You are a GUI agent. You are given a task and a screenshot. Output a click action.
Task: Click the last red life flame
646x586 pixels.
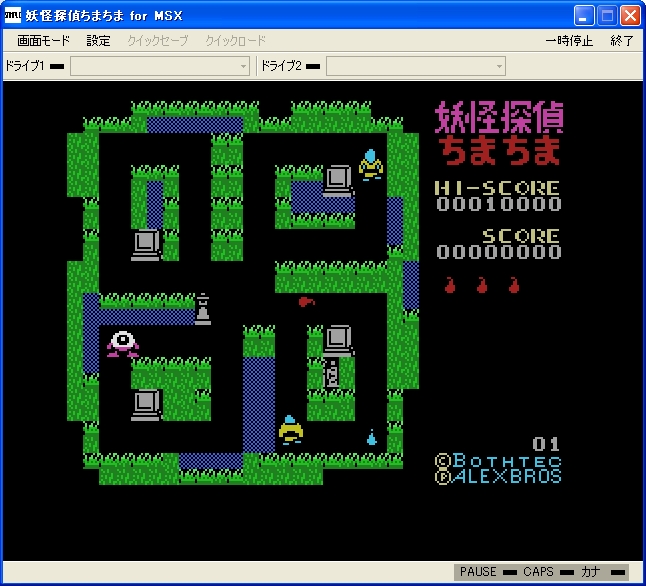pos(514,285)
